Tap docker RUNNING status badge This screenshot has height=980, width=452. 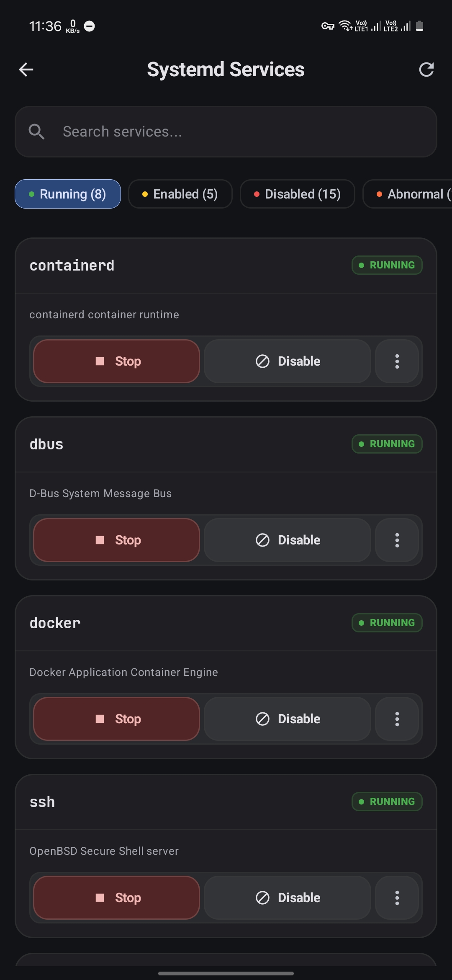pos(387,623)
